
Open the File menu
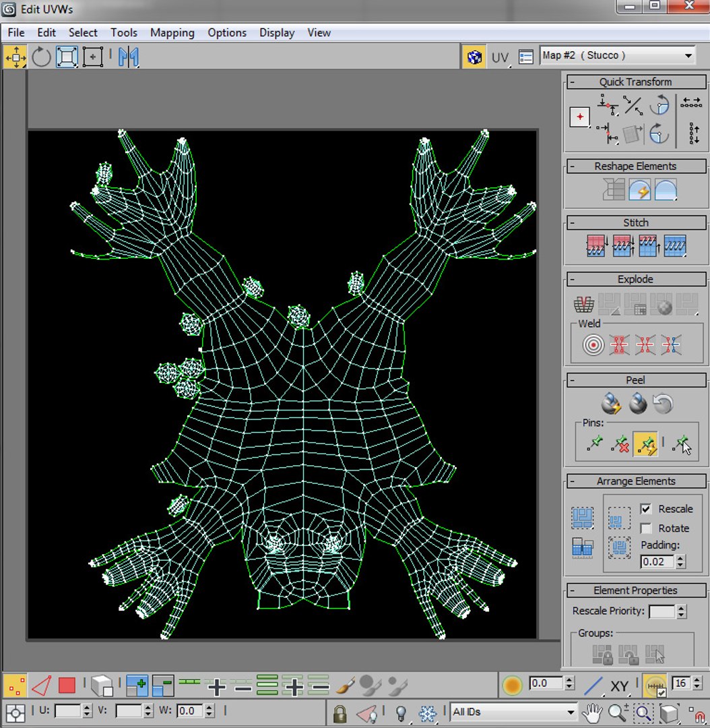click(x=16, y=32)
